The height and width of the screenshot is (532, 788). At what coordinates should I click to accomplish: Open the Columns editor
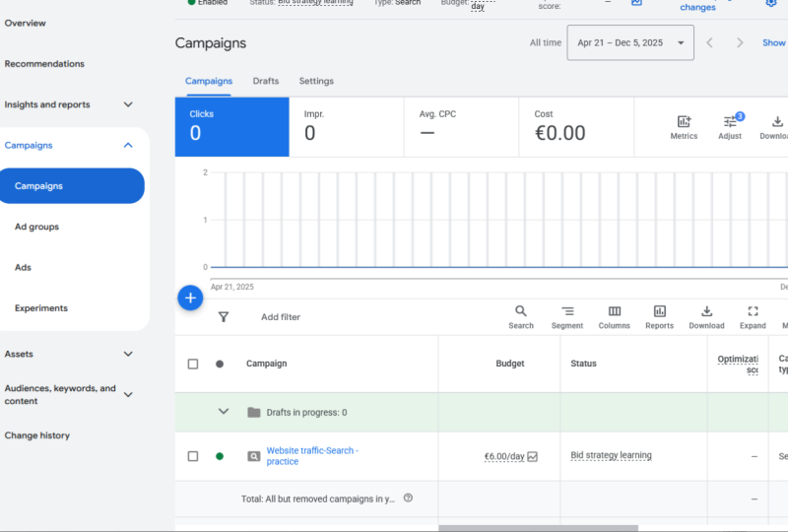(614, 317)
